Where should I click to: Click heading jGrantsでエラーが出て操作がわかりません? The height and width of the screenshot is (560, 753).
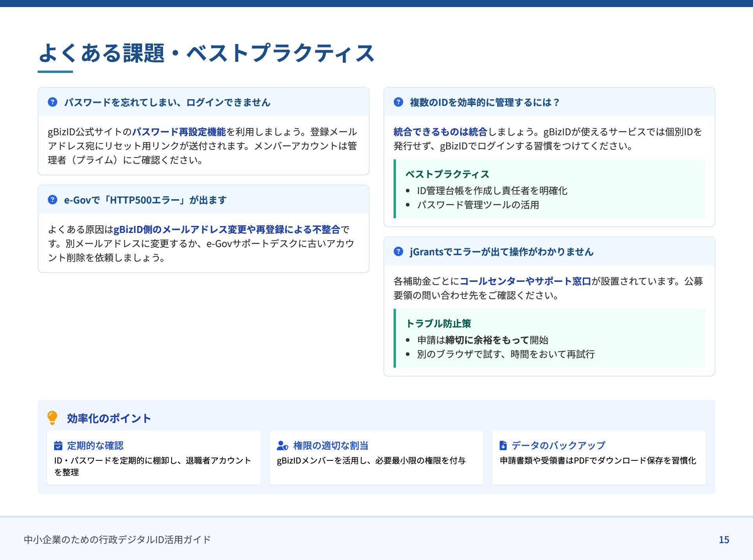pyautogui.click(x=502, y=252)
